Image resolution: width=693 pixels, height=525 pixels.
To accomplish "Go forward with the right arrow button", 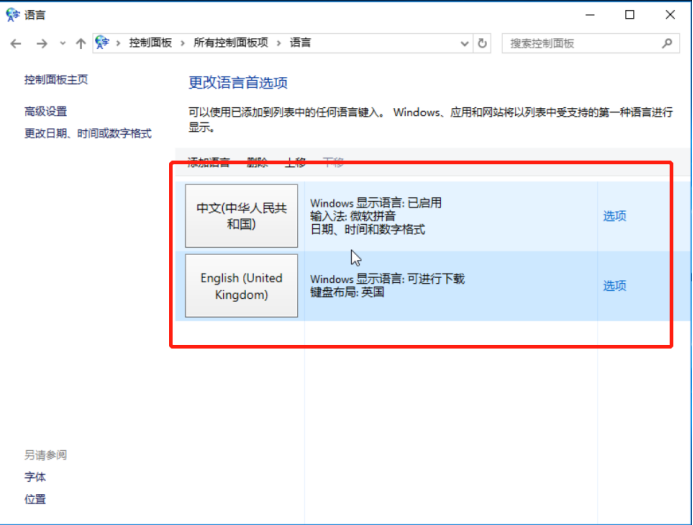I will (42, 43).
